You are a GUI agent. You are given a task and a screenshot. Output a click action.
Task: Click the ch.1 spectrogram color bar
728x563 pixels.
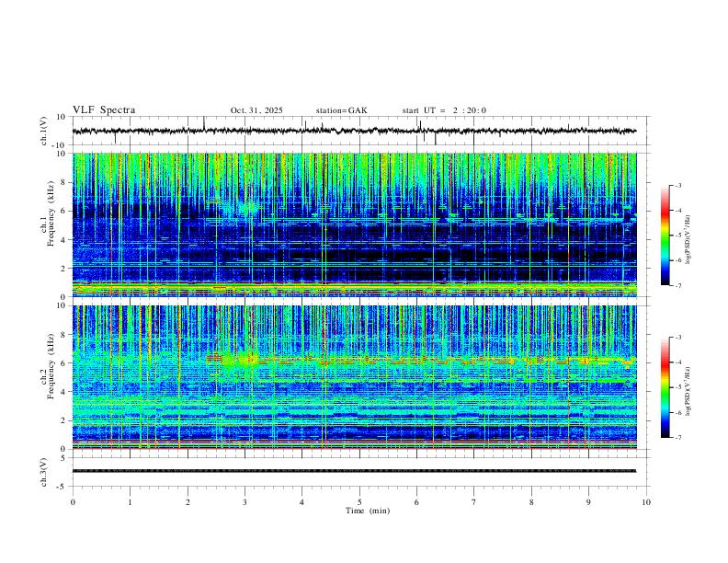point(665,236)
